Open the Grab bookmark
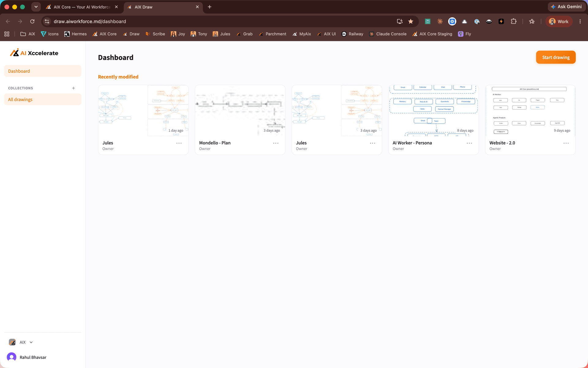The width and height of the screenshot is (588, 368). point(244,34)
